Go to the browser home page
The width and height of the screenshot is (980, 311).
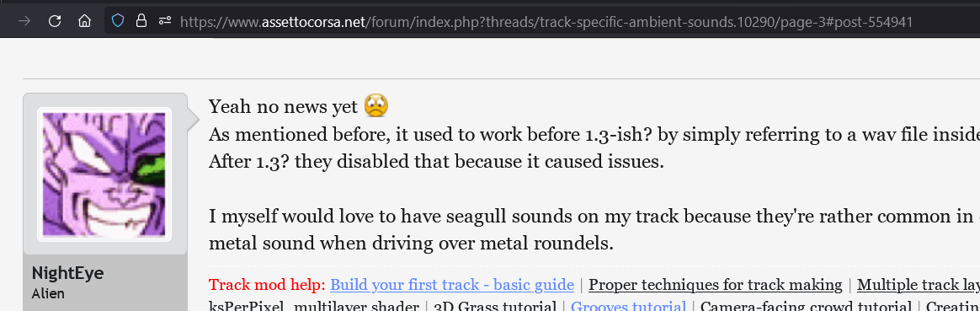click(x=84, y=21)
